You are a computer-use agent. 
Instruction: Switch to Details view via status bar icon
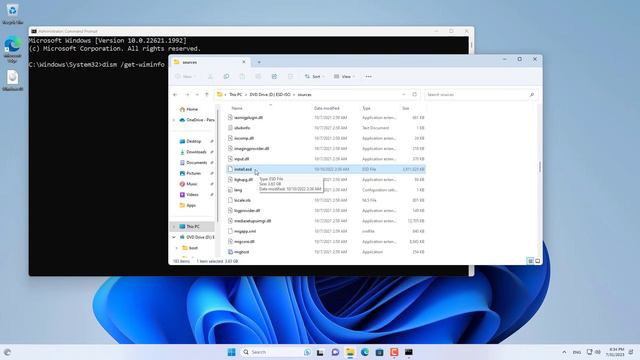tap(530, 261)
